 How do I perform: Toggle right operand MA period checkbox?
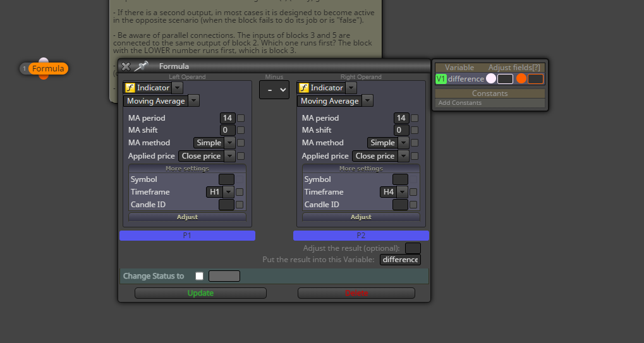[x=415, y=118]
